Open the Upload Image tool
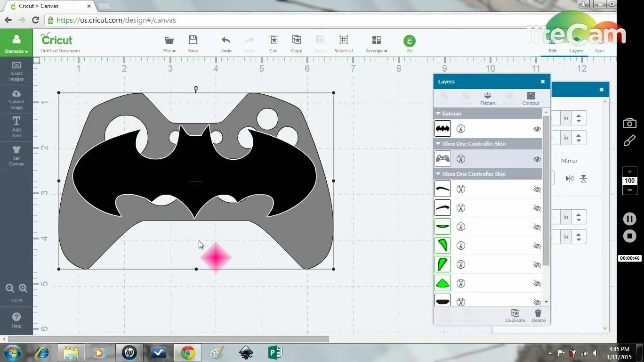This screenshot has width=644, height=362. pos(16,99)
